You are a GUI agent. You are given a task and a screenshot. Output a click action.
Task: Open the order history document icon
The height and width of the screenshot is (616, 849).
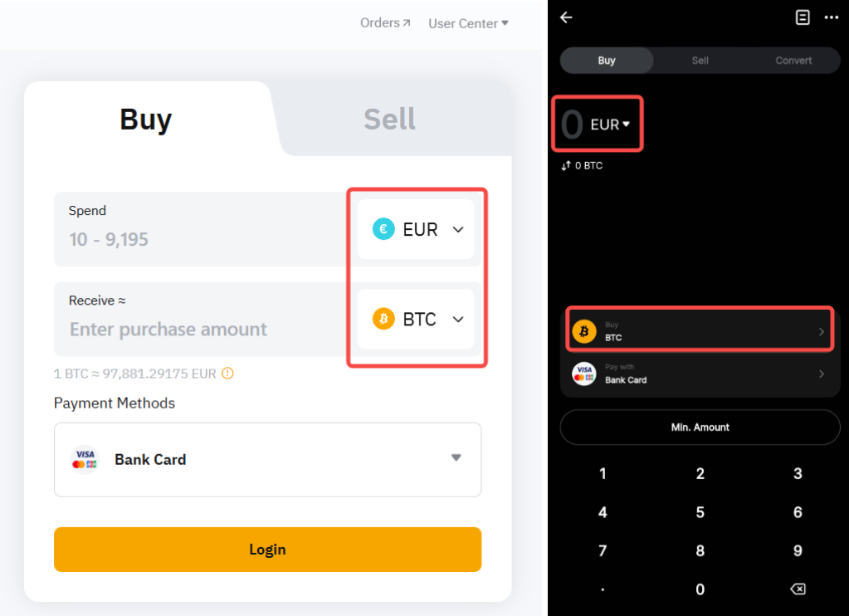803,17
